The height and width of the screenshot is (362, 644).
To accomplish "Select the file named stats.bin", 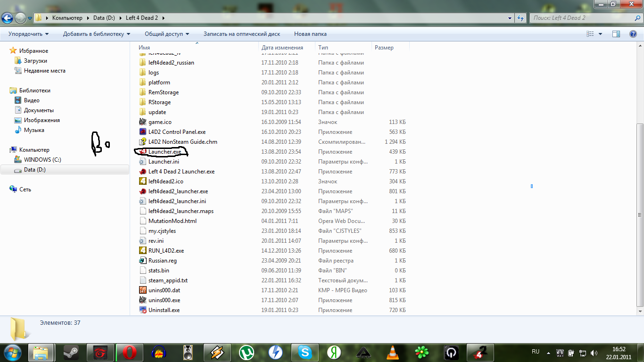I will click(x=159, y=271).
